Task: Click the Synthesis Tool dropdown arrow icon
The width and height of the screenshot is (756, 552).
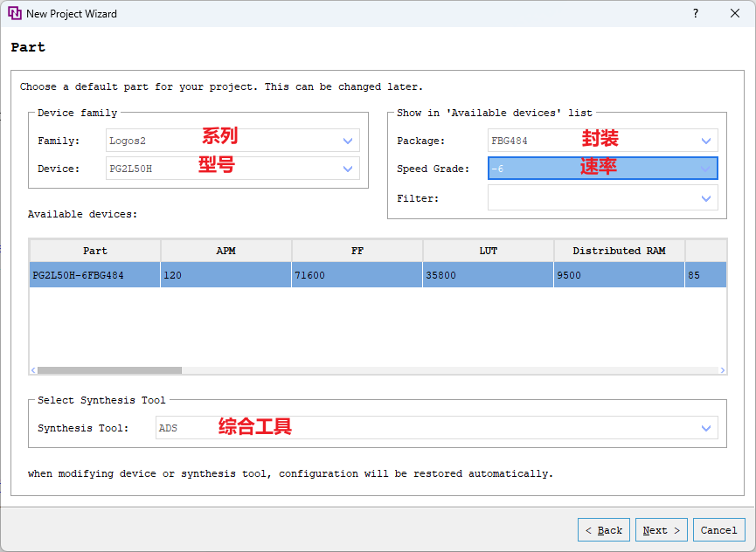Action: click(x=706, y=428)
